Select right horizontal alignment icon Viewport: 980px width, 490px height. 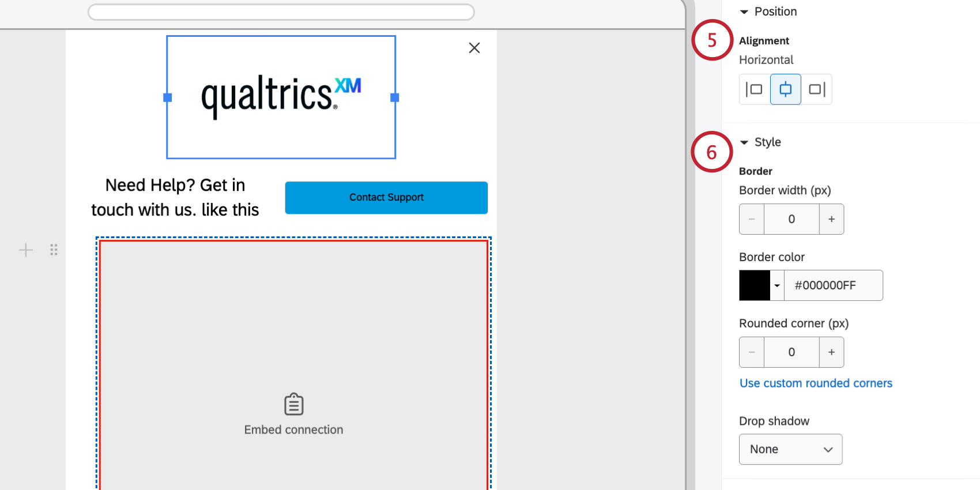pyautogui.click(x=816, y=89)
